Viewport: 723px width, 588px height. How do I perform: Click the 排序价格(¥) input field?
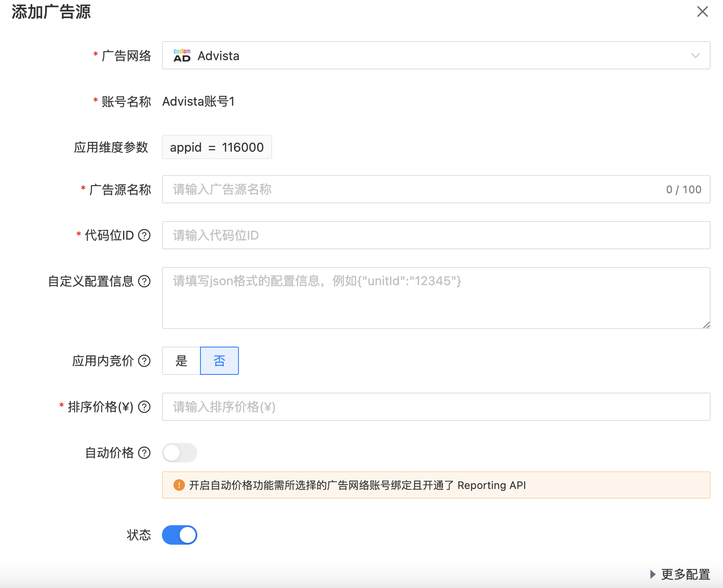[436, 407]
